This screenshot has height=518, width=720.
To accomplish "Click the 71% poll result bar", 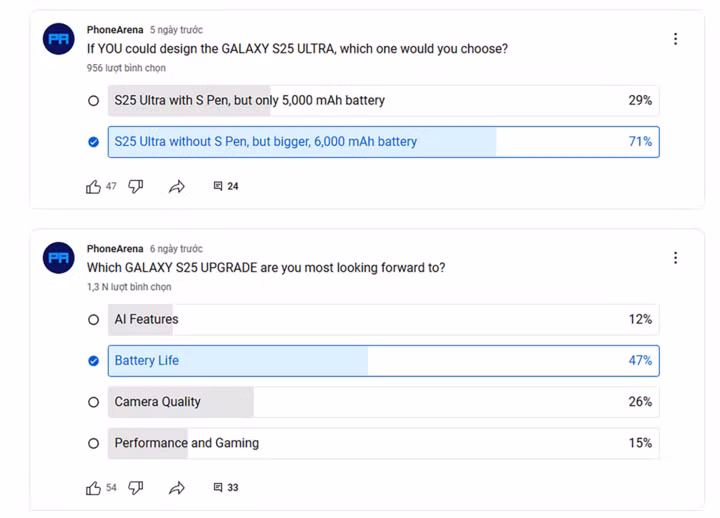I will 384,142.
